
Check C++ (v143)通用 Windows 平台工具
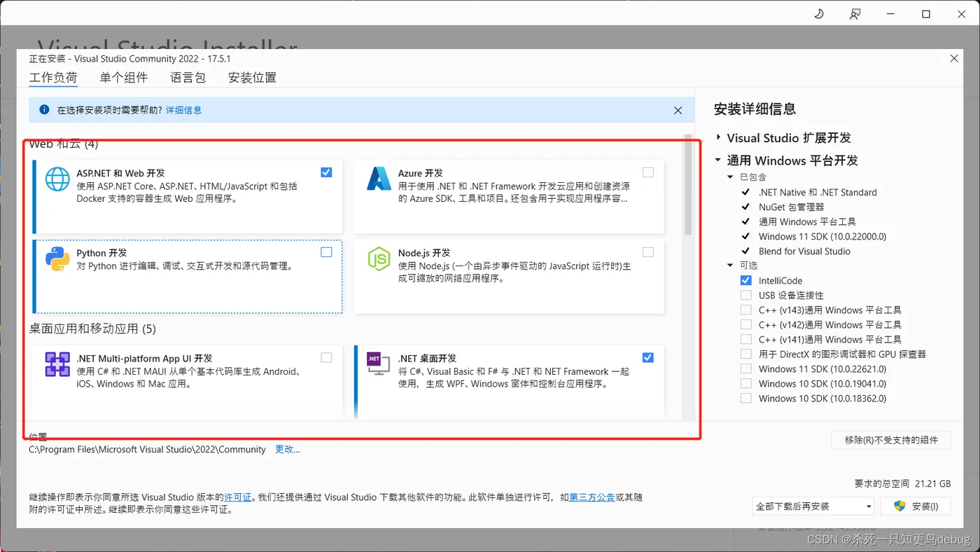[x=745, y=310]
